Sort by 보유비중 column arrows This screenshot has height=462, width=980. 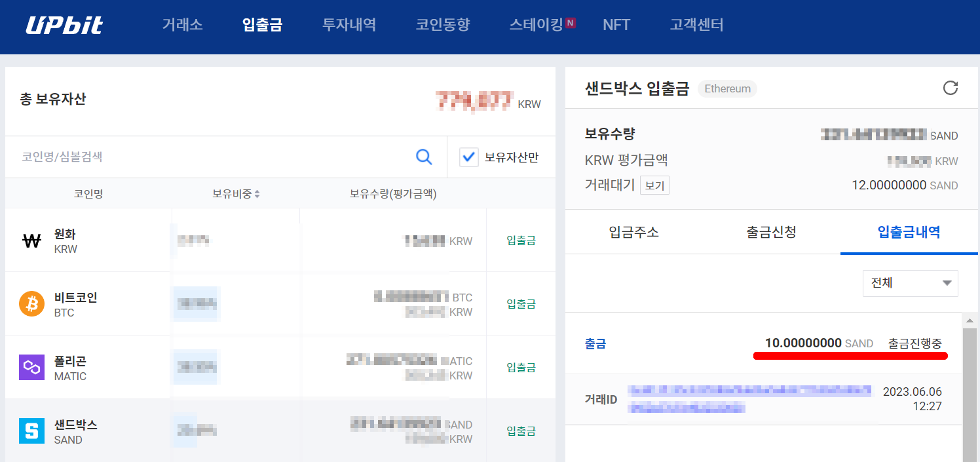(257, 194)
